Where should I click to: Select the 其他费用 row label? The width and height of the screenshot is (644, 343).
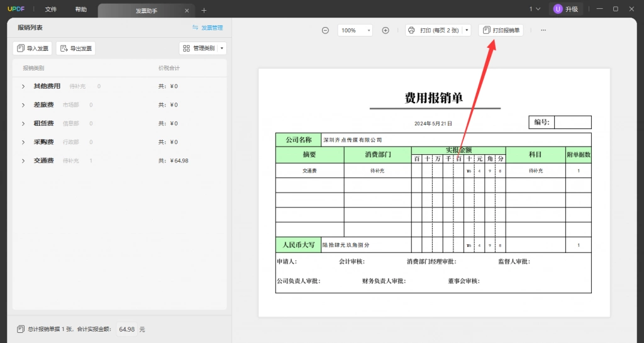coord(47,86)
